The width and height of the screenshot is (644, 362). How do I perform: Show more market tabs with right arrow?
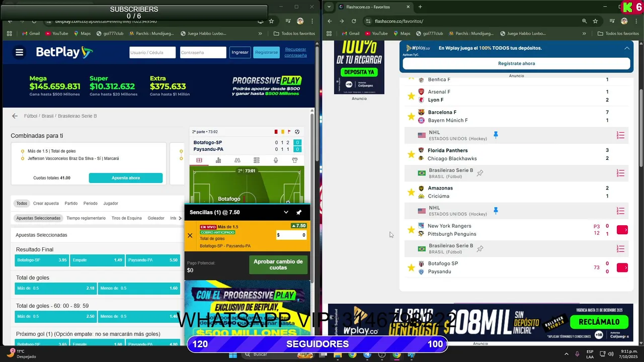181,218
